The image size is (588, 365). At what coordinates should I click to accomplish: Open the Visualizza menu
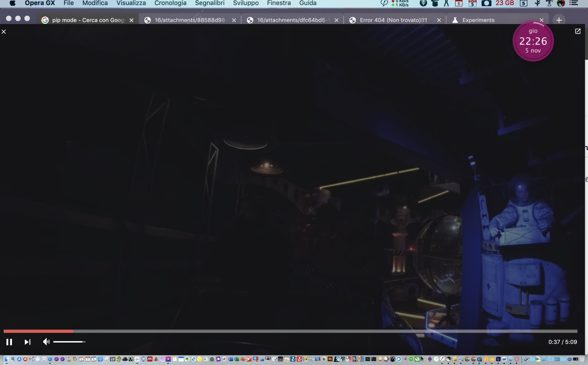tap(131, 3)
